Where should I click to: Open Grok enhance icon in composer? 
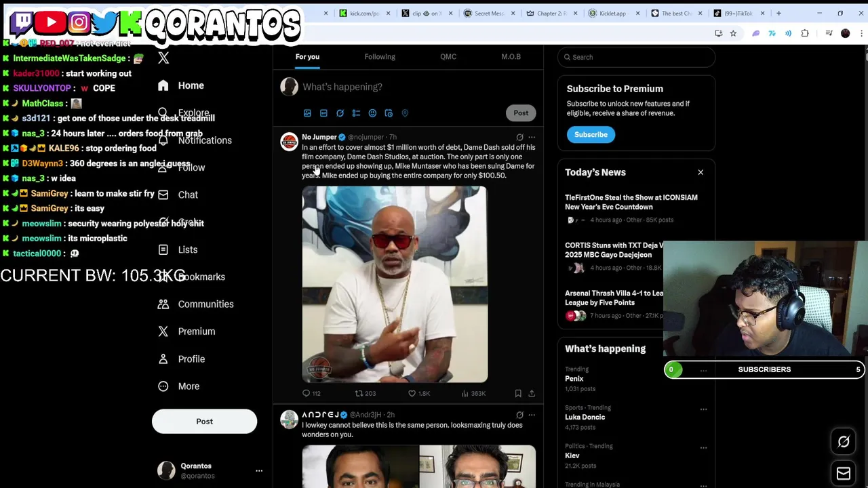pos(340,113)
